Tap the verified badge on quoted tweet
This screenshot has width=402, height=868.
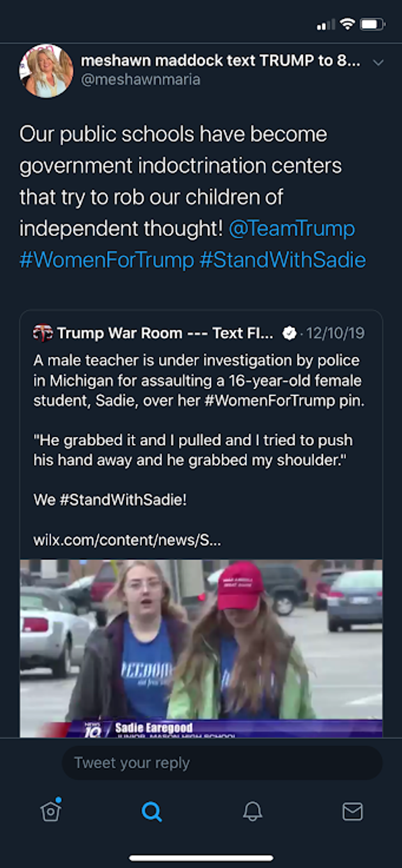point(290,333)
